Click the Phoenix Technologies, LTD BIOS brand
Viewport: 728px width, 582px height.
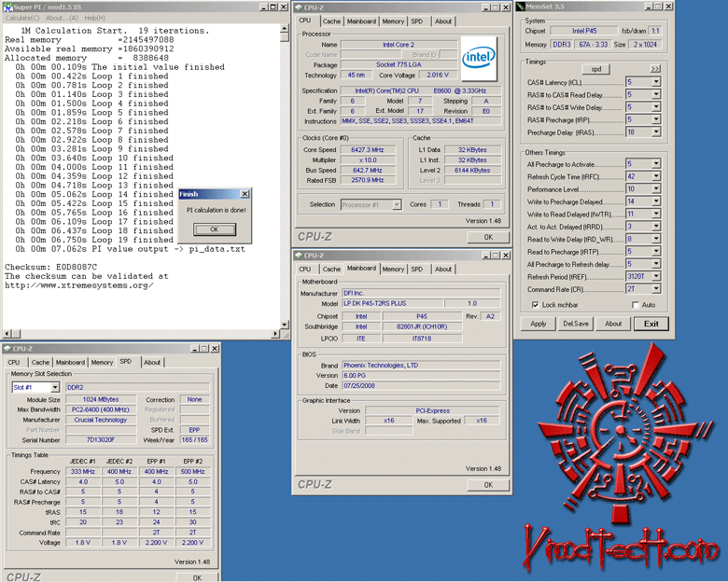[x=421, y=366]
